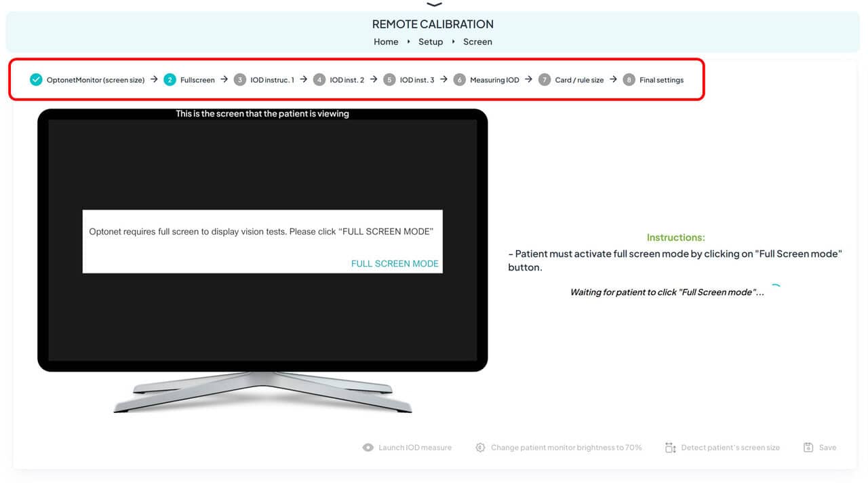Click the patient monitor preview image
868x489 pixels.
[x=262, y=258]
